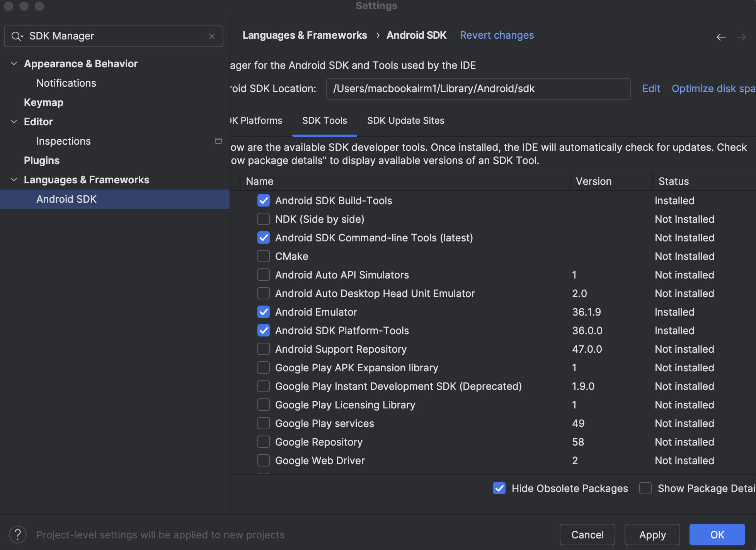This screenshot has width=756, height=550.
Task: Click the Android SDK Location field
Action: coord(478,89)
